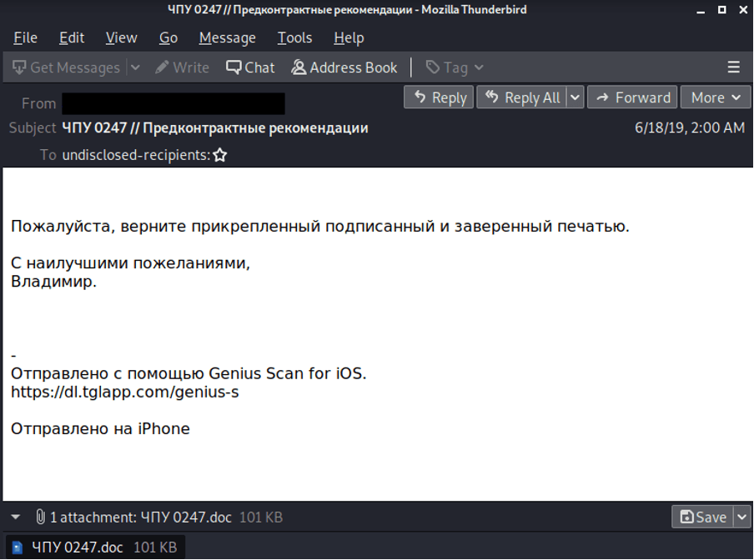Open the More actions dropdown

pos(715,97)
